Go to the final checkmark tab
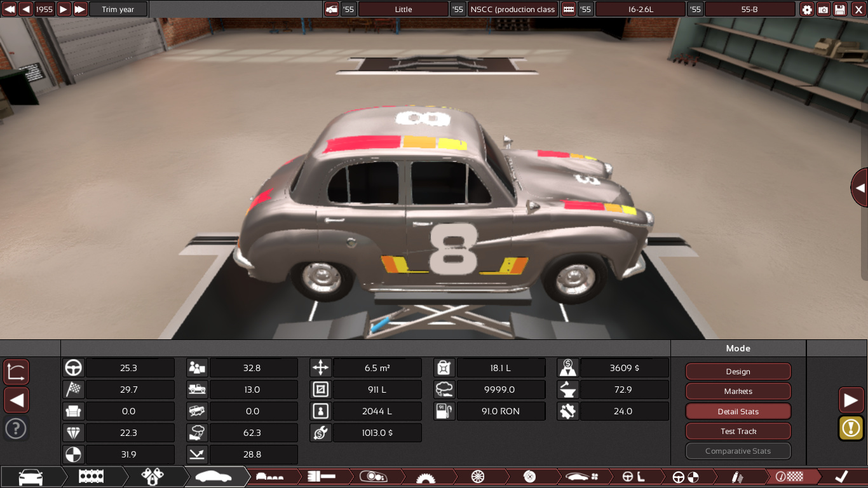The height and width of the screenshot is (488, 868). click(841, 477)
